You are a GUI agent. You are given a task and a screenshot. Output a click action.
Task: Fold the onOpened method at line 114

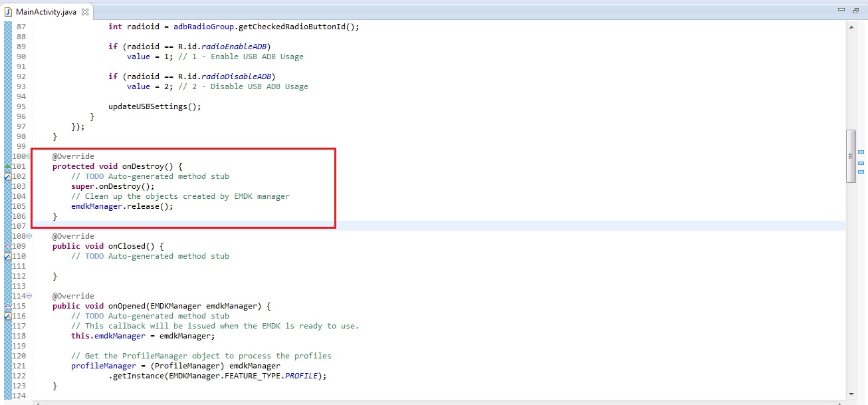[x=29, y=296]
